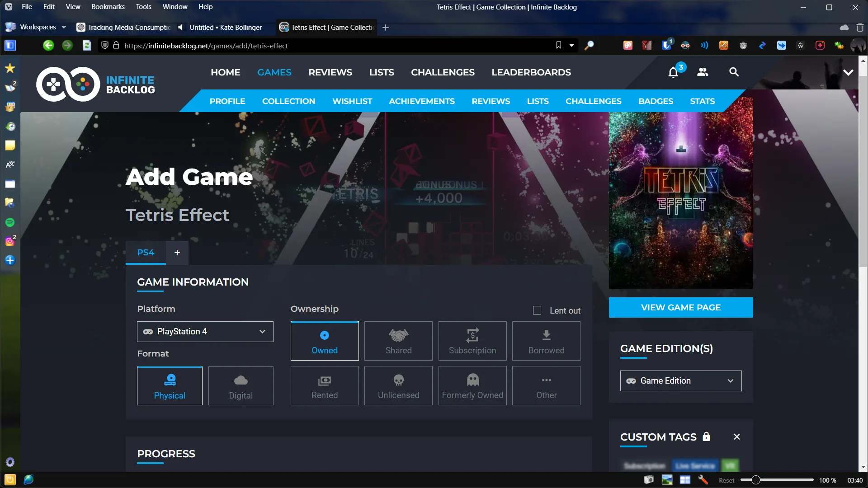Click the zoom slider handle
The width and height of the screenshot is (868, 488).
coord(755,480)
